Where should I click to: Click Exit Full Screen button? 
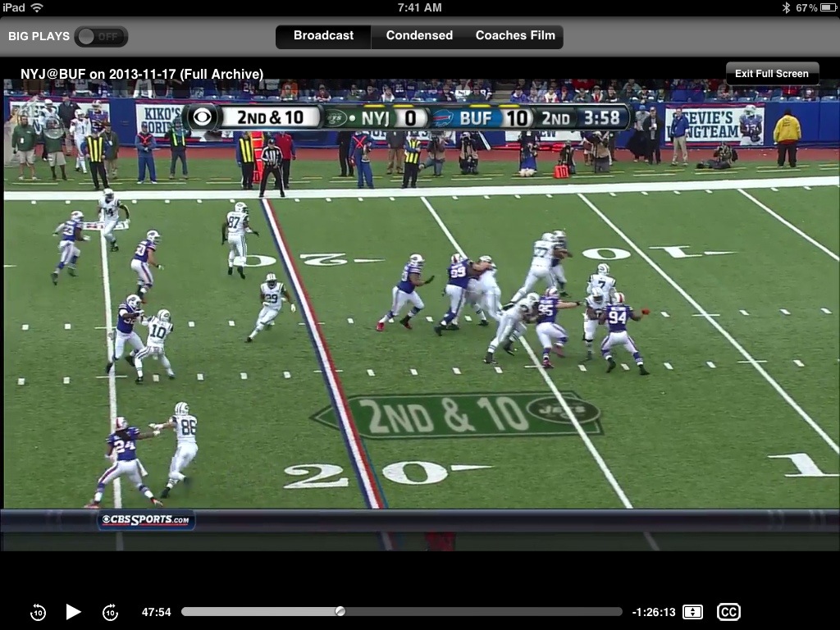[771, 74]
